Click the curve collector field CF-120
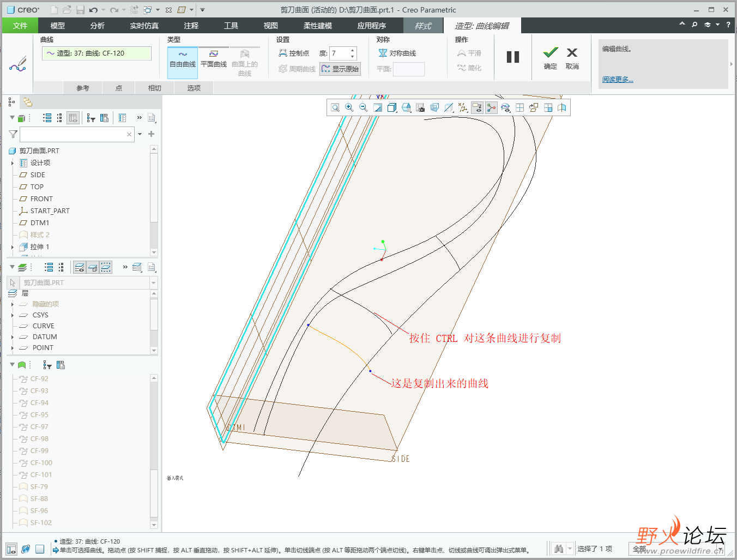737x560 pixels. [96, 53]
